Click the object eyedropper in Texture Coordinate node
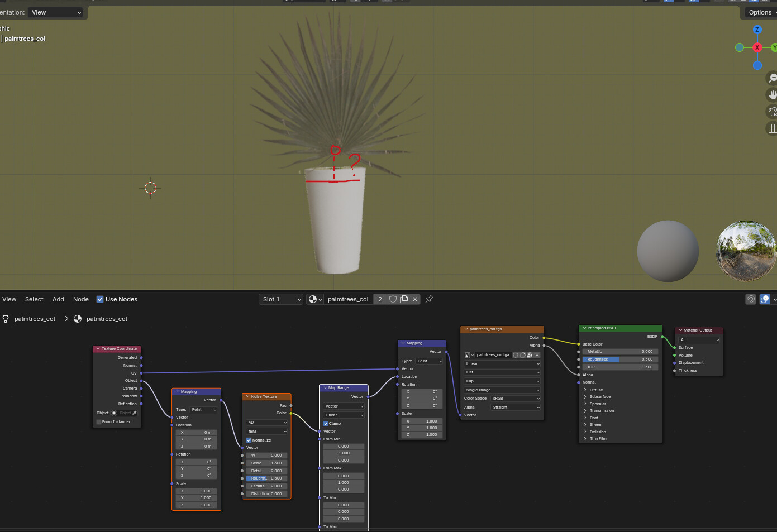This screenshot has width=777, height=532. tap(134, 413)
